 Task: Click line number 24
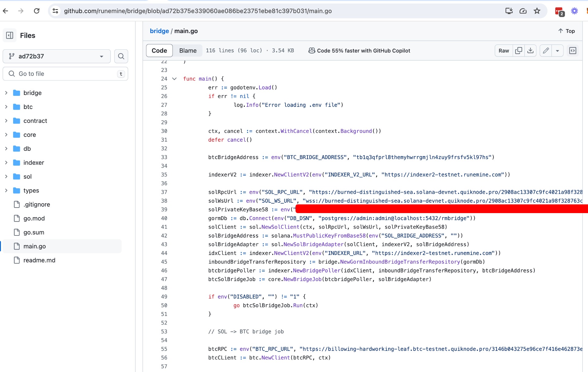point(164,79)
